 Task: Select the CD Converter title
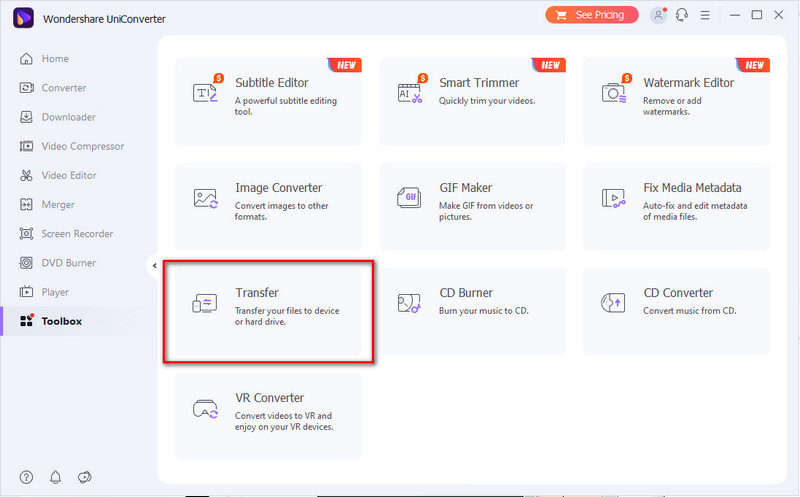pos(678,293)
